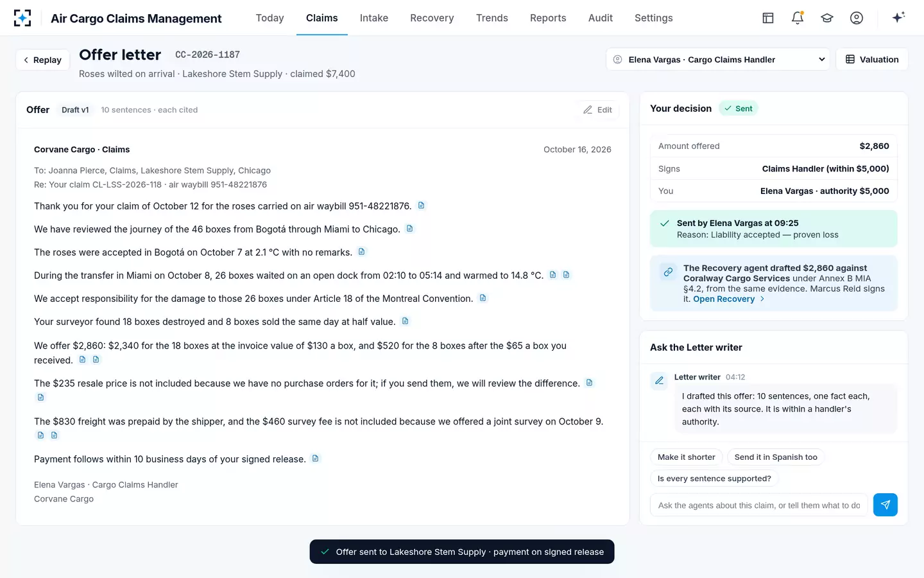Screen dimensions: 924x578
Task: Click the 'Sent by Elena Vargas at 09:25' notice
Action: click(774, 229)
